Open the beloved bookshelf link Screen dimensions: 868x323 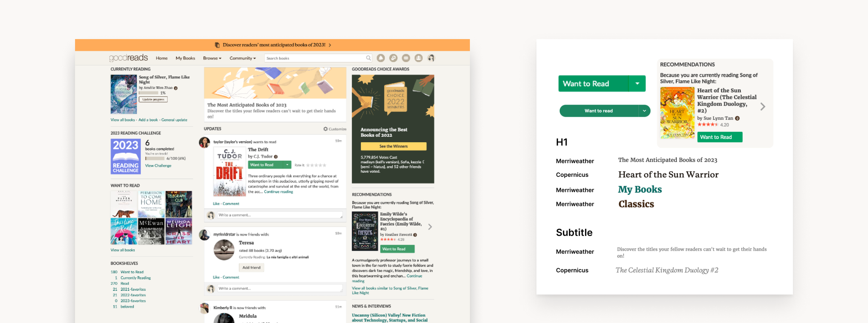click(127, 307)
